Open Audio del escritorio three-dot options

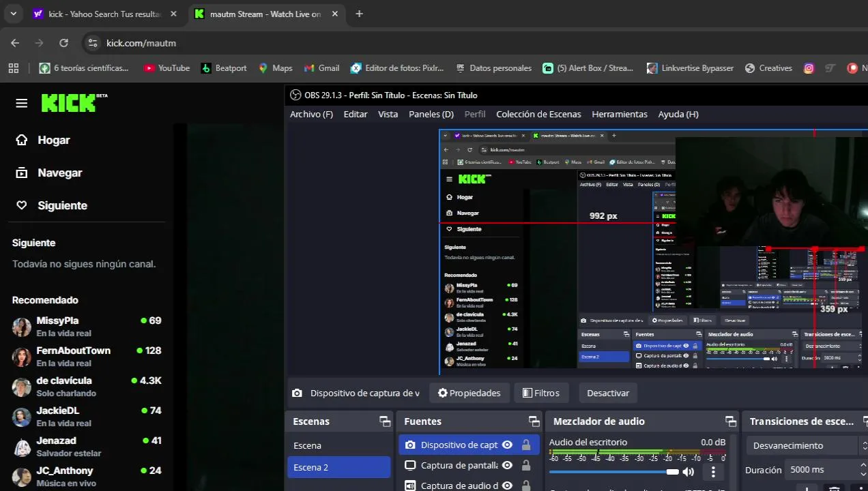tap(714, 472)
